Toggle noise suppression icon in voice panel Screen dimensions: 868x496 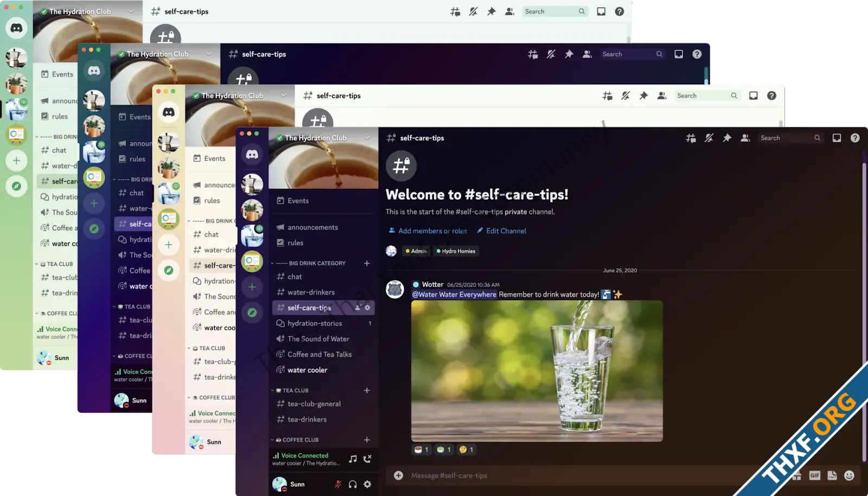click(x=353, y=459)
